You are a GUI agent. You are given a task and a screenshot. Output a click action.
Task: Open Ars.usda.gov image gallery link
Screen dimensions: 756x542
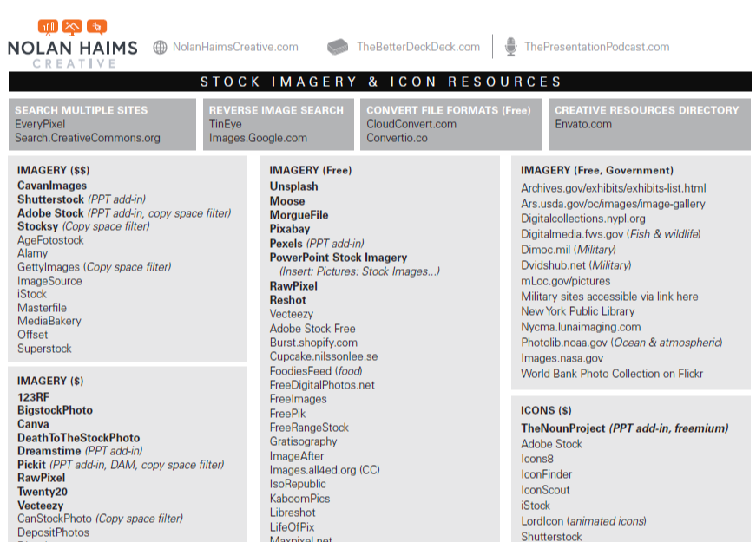click(x=613, y=204)
